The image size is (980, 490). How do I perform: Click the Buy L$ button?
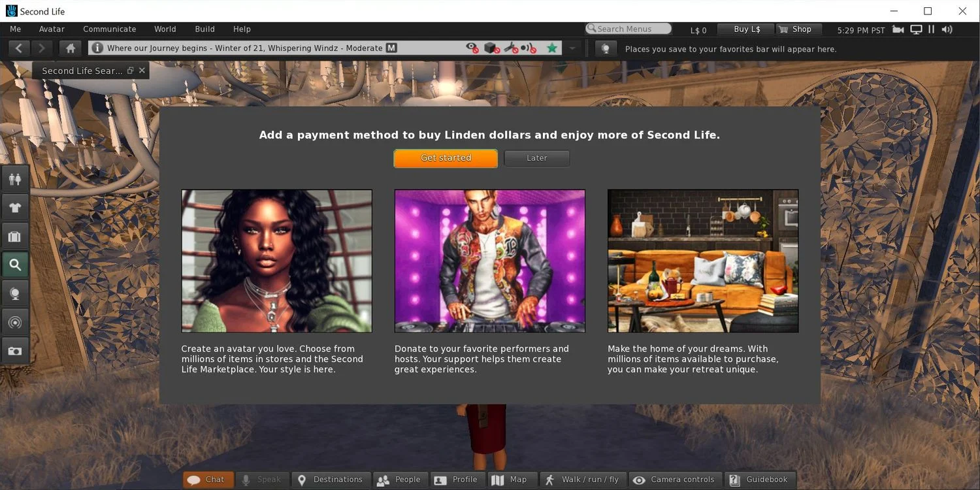point(746,29)
